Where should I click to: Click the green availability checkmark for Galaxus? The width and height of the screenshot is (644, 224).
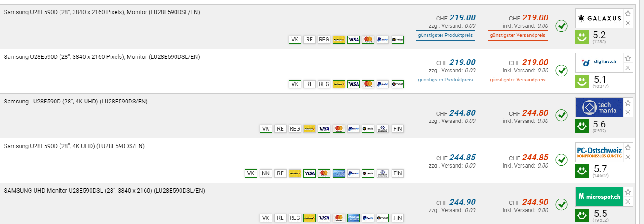pos(562,26)
